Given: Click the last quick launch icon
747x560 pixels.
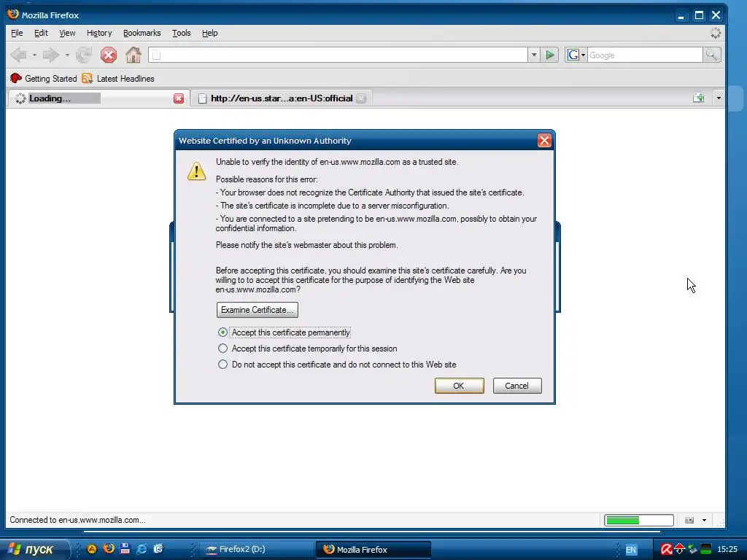Looking at the screenshot, I should click(158, 548).
